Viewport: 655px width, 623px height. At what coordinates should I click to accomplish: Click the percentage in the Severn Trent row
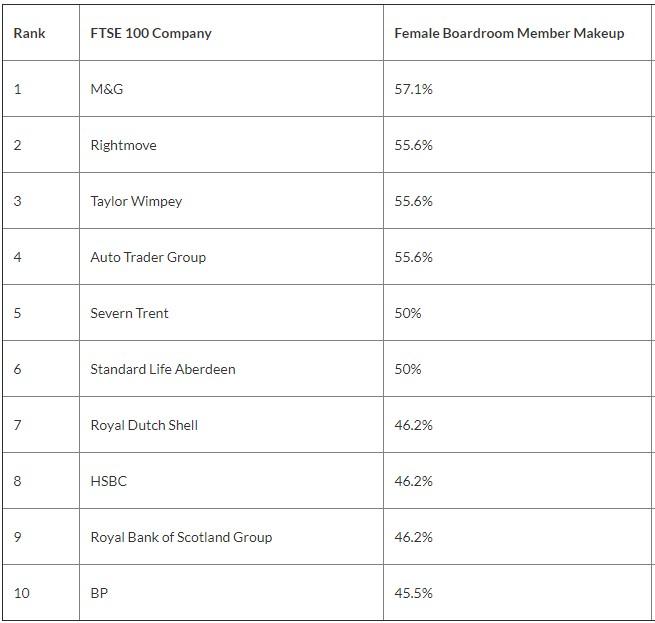point(408,313)
